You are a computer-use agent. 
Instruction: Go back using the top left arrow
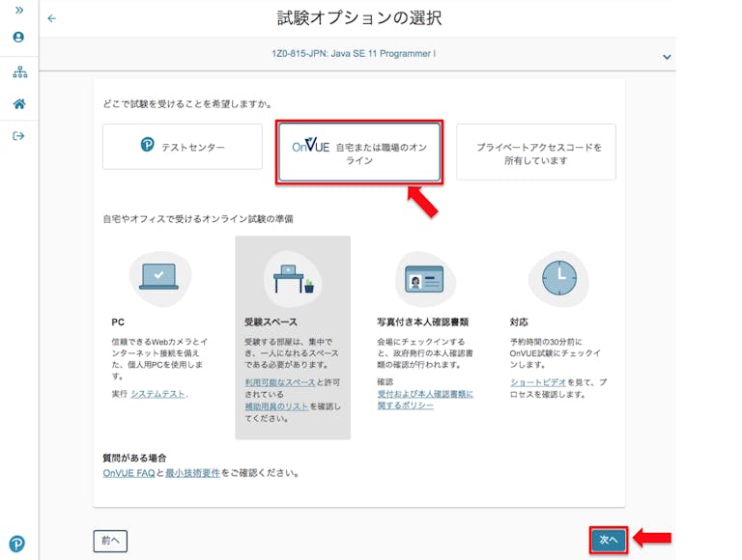[x=51, y=18]
